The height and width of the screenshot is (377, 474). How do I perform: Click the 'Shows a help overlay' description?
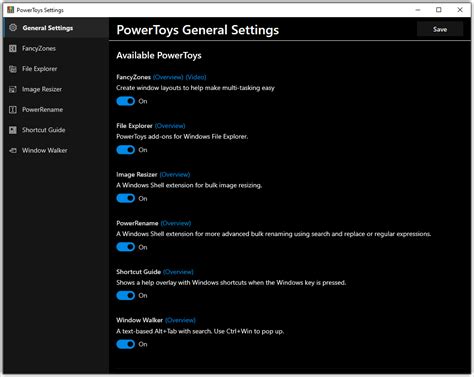click(231, 283)
